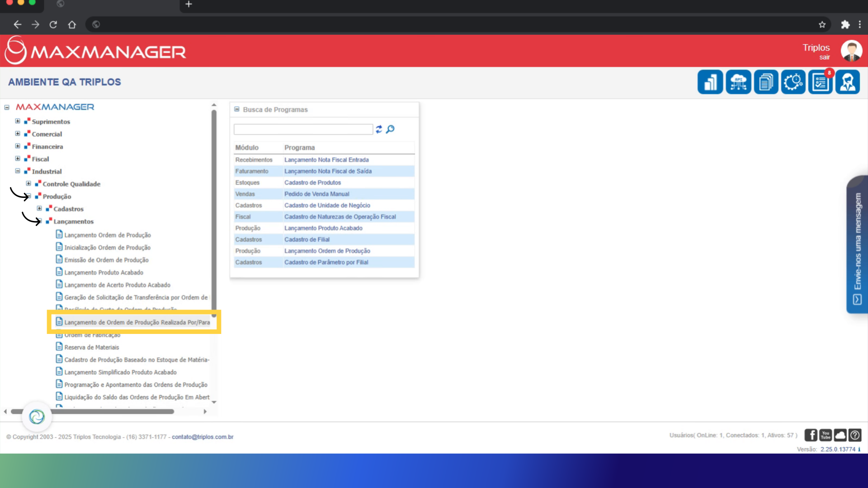The width and height of the screenshot is (868, 488).
Task: Open Cadastro de Unidade de Negócio link
Action: 327,205
